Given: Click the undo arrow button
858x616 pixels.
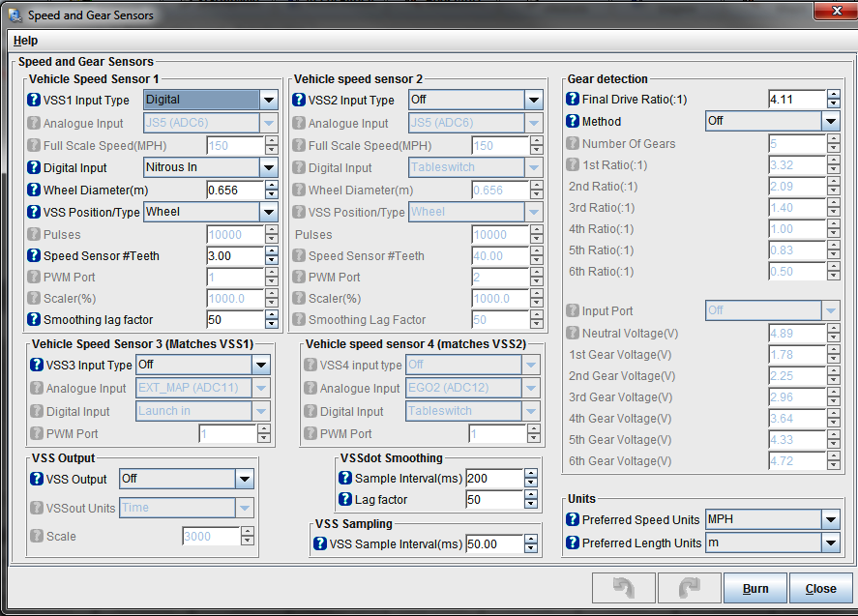Looking at the screenshot, I should coord(622,588).
